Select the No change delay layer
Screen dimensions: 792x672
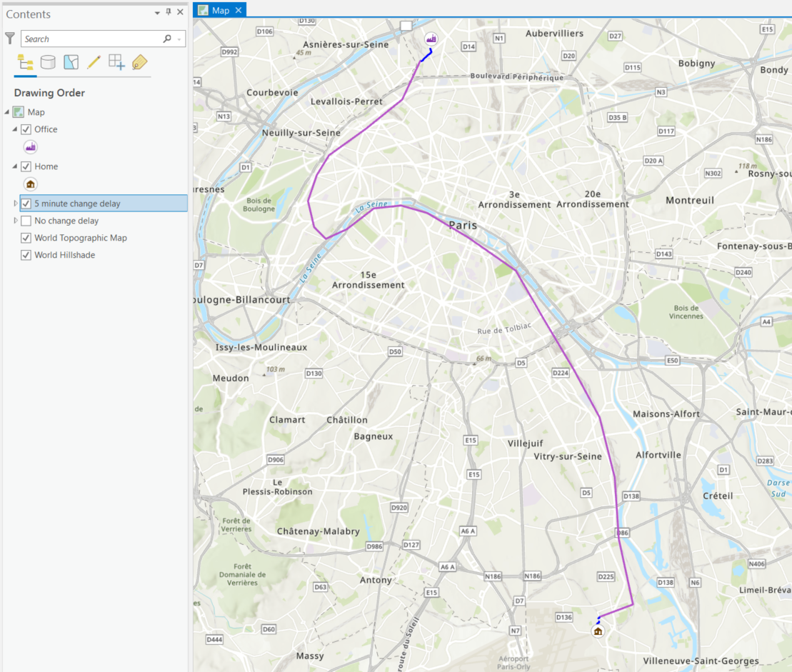pyautogui.click(x=66, y=221)
